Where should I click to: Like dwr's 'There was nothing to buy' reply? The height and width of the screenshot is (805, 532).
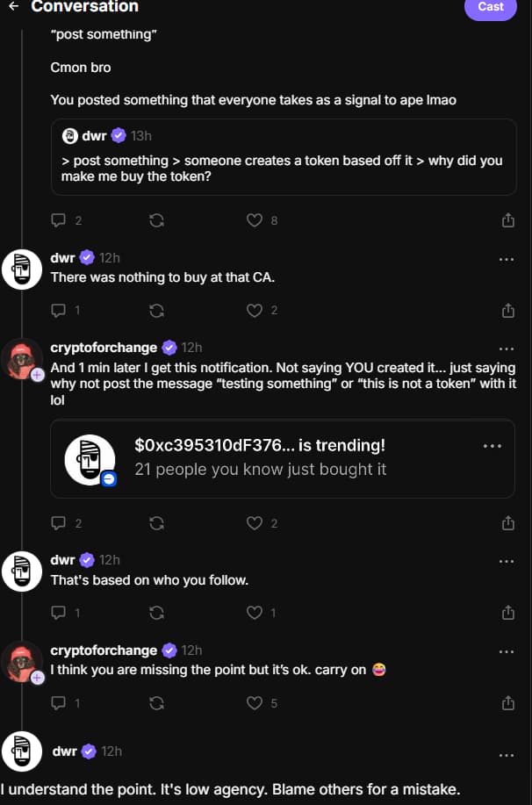tap(255, 310)
